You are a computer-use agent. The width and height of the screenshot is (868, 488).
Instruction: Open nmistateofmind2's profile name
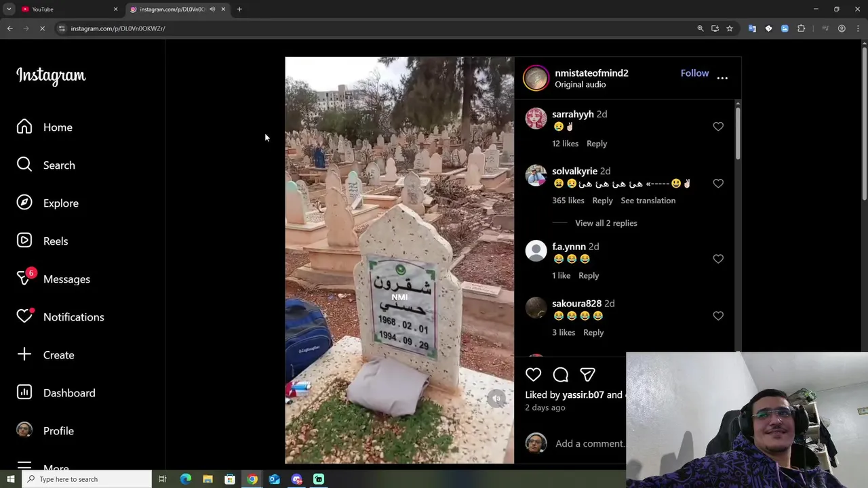[591, 73]
